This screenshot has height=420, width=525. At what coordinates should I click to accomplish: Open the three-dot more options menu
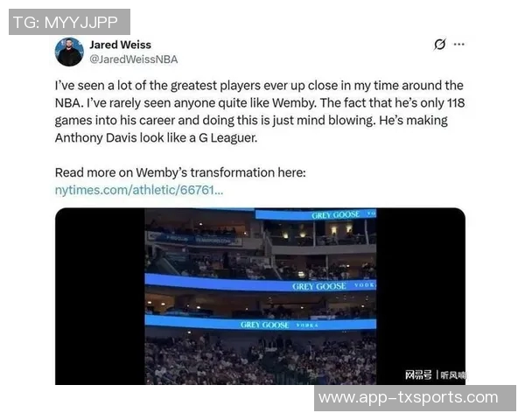pos(459,45)
